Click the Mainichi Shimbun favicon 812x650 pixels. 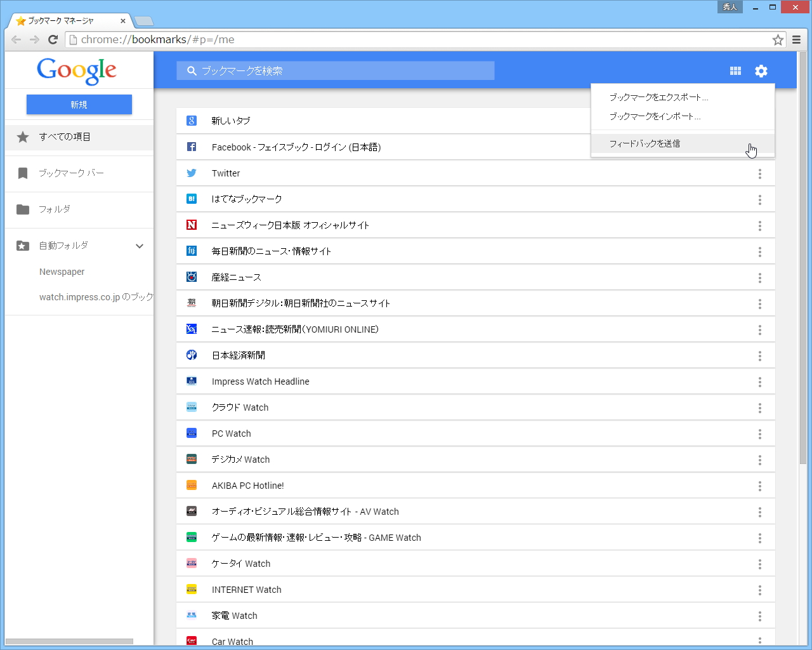coord(191,251)
